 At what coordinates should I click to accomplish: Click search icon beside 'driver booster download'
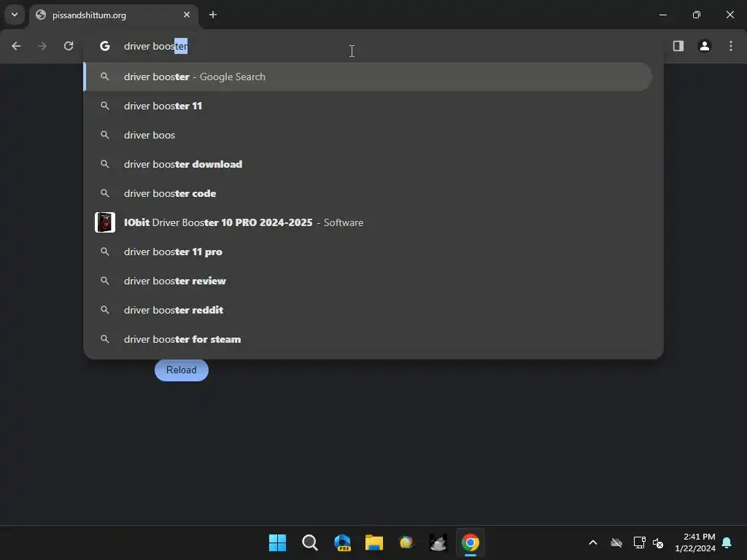105,164
